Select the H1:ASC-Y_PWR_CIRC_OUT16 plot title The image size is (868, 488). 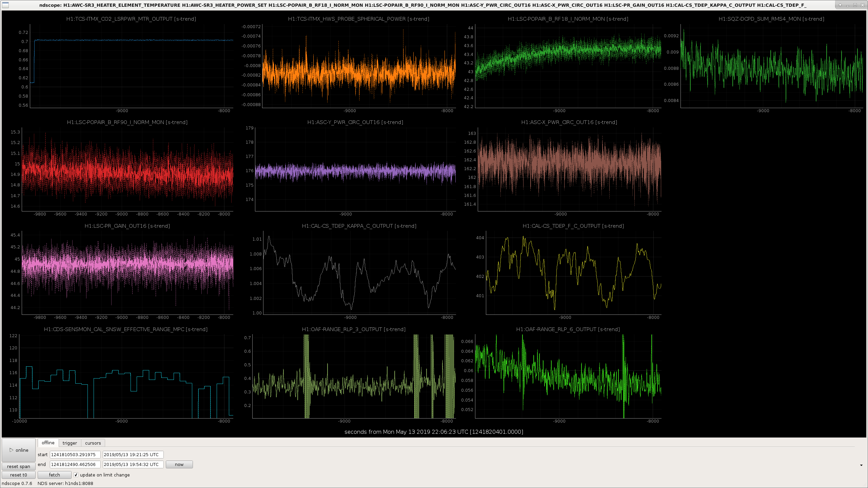(355, 122)
